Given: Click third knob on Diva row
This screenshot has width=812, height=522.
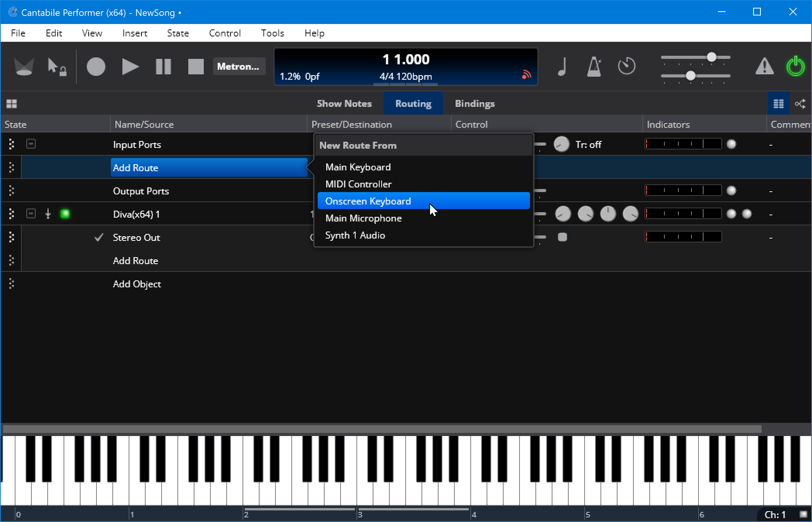Looking at the screenshot, I should point(608,214).
